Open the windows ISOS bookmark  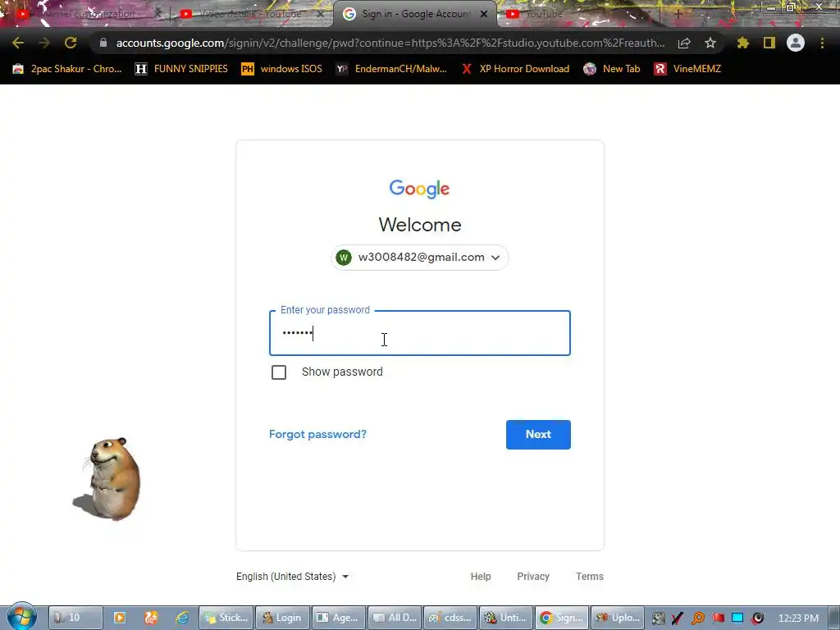click(282, 69)
